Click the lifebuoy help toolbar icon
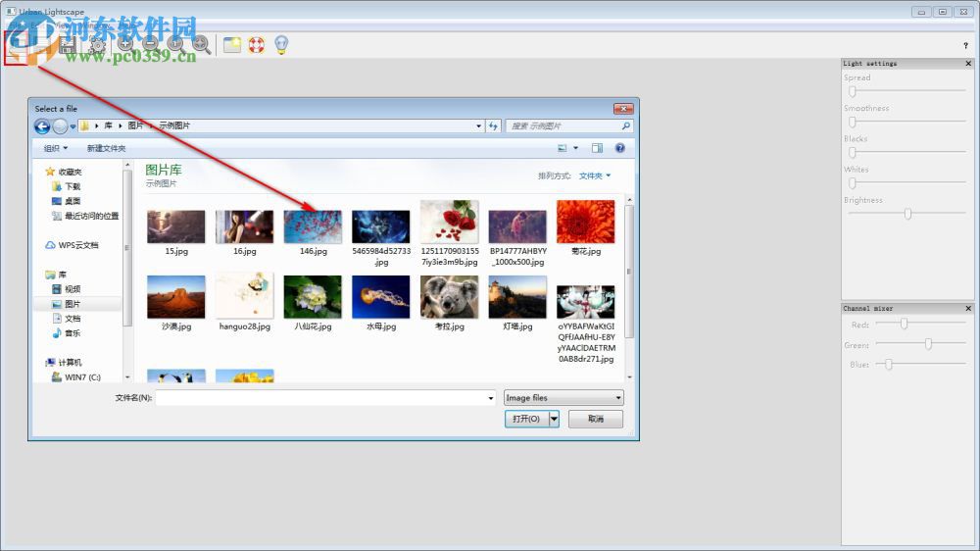Screen dimensions: 980x551 [x=257, y=44]
